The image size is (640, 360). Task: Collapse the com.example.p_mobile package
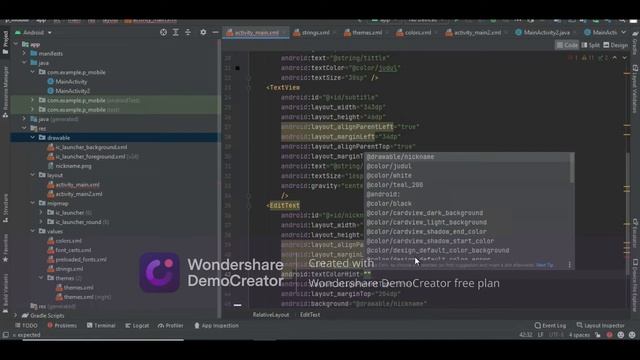[x=33, y=72]
